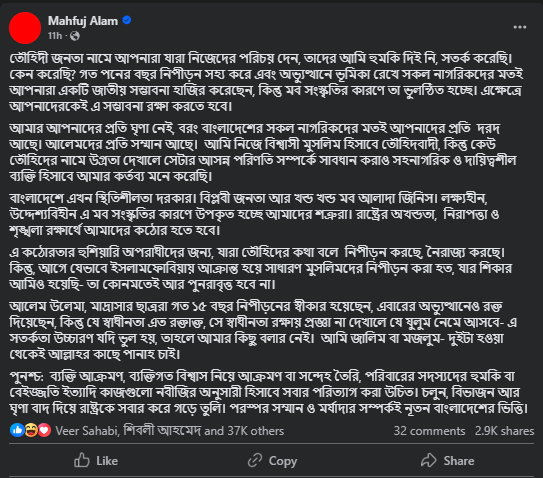Click the Like thumbs-up outline icon
543x478 pixels.
click(x=82, y=460)
